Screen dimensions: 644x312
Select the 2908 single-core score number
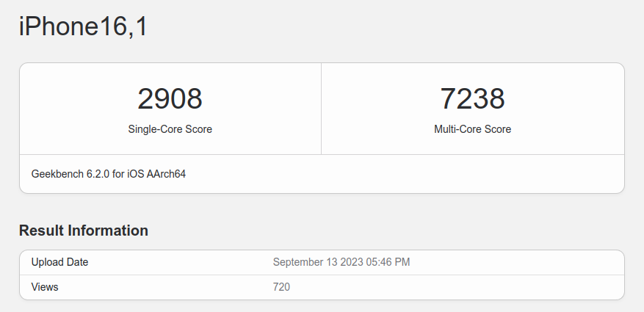click(x=170, y=99)
